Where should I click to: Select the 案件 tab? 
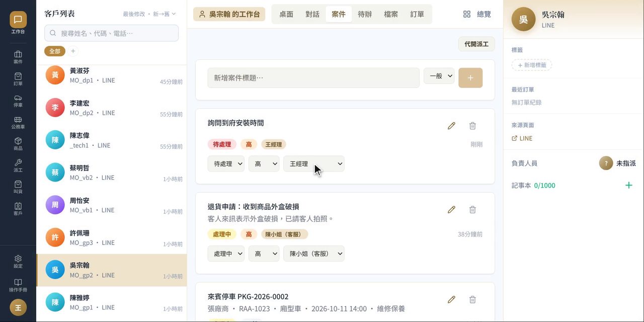point(339,14)
